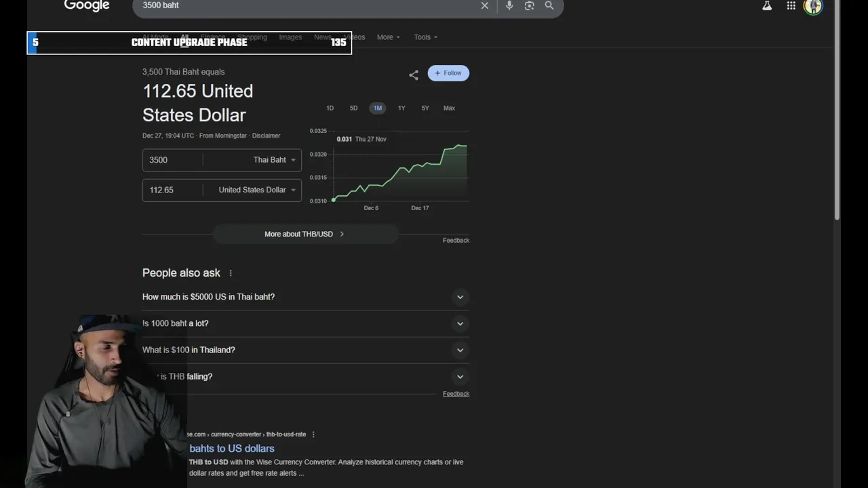868x488 pixels.
Task: Start voice search with the microphone icon
Action: [x=509, y=5]
